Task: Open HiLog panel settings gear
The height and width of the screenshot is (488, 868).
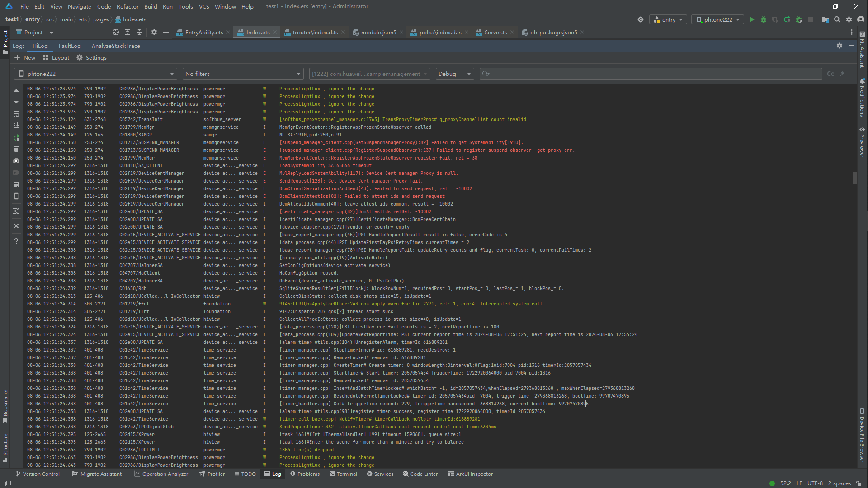Action: [840, 46]
